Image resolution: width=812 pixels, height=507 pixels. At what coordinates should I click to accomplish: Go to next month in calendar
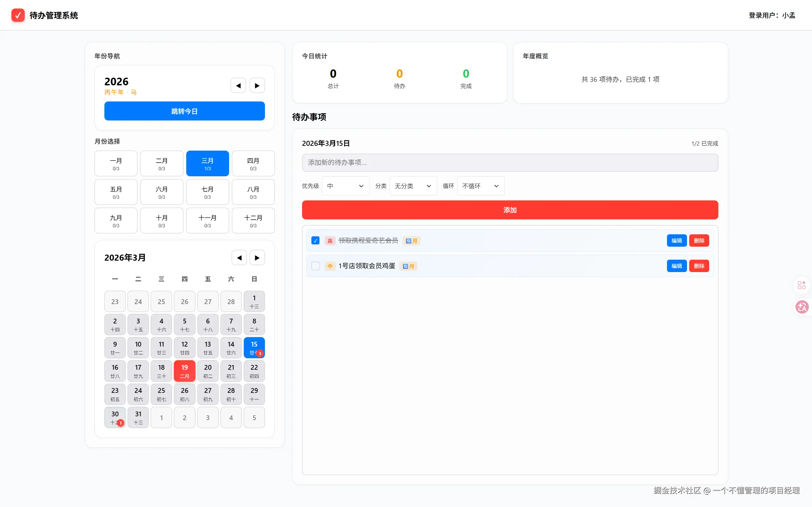coord(257,257)
